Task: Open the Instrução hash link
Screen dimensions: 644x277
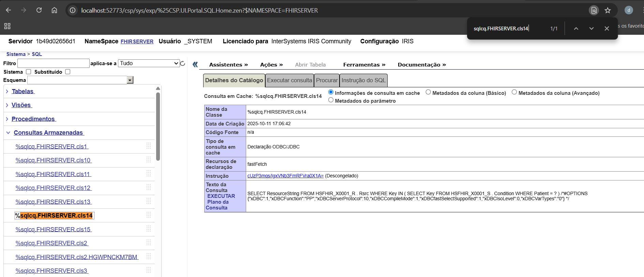Action: pos(285,176)
